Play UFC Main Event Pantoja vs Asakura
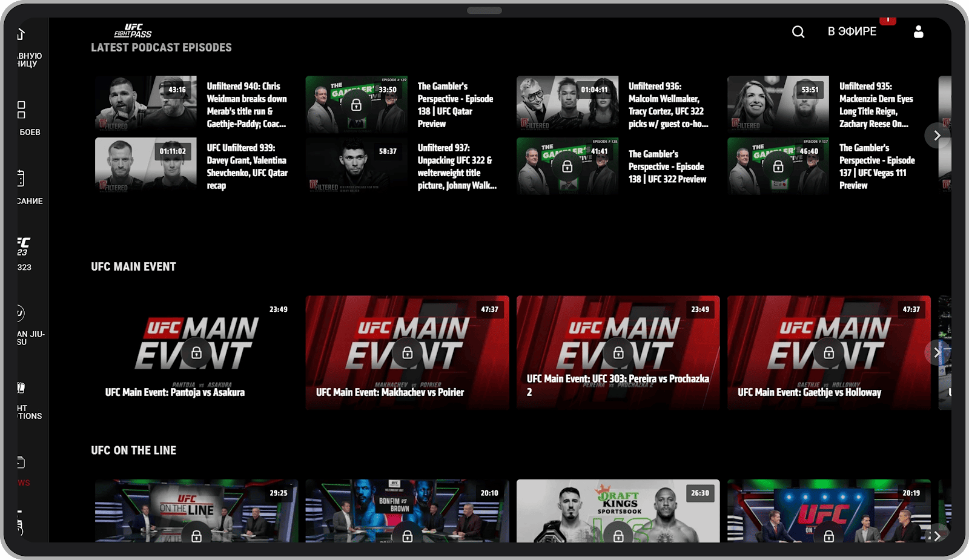This screenshot has width=969, height=560. pyautogui.click(x=196, y=353)
